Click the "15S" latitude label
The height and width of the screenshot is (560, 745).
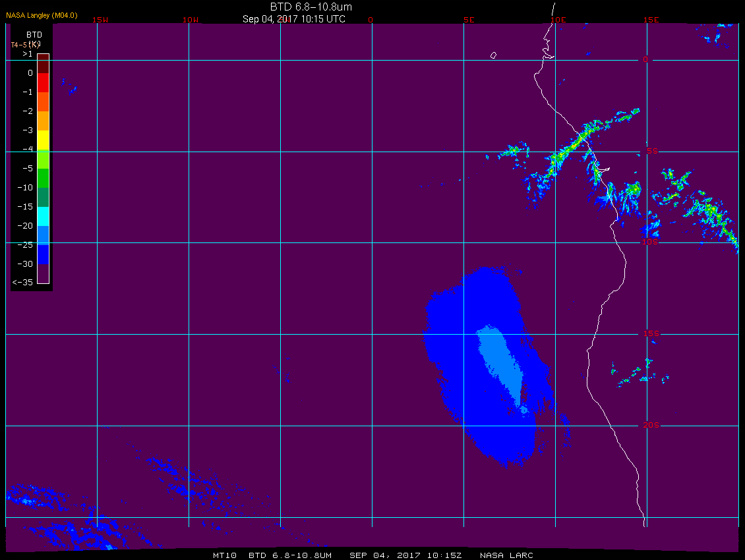651,333
